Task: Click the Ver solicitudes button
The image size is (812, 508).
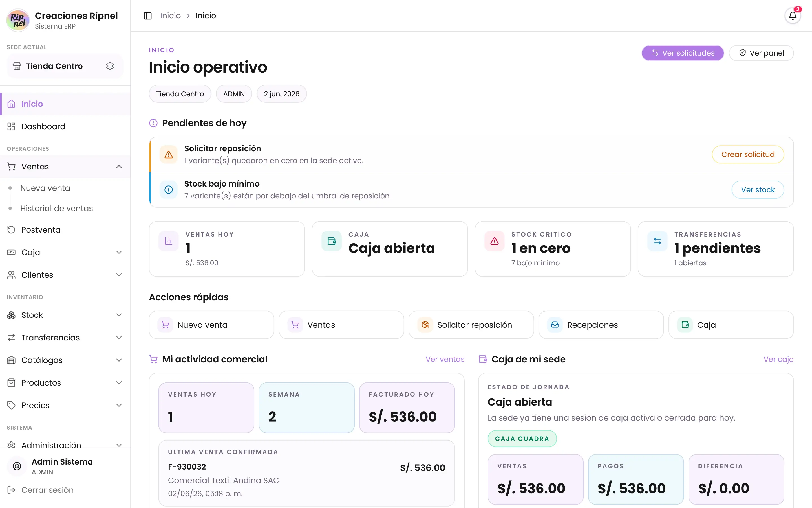Action: 683,53
